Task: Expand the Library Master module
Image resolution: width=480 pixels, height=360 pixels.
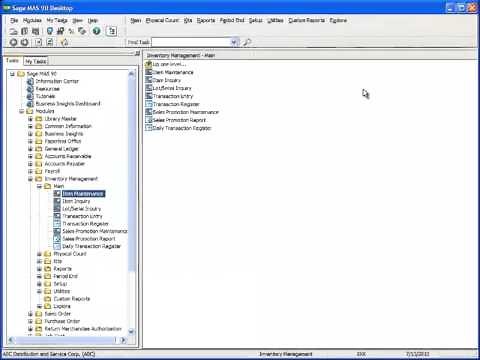Action: (x=30, y=119)
